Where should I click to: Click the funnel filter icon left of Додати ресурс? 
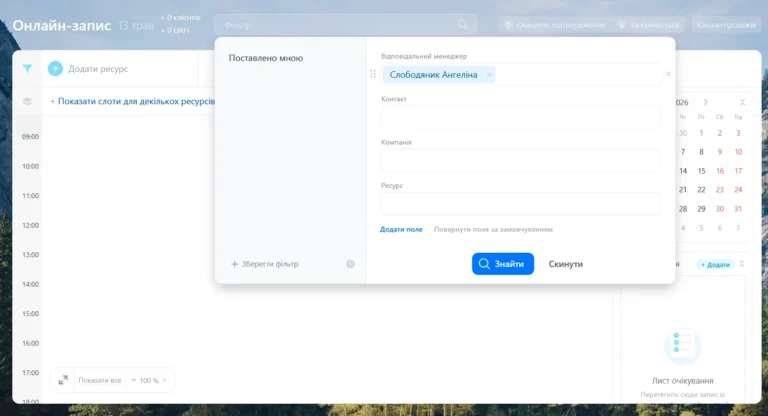(27, 69)
